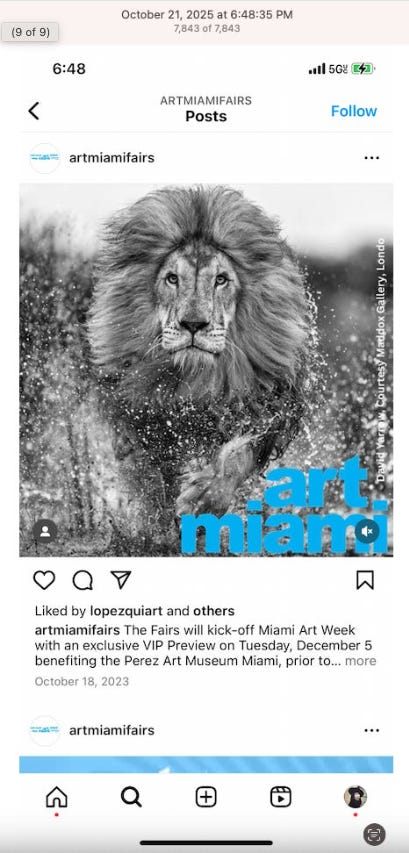Image resolution: width=409 pixels, height=853 pixels.
Task: Tap the back arrow icon
Action: click(x=34, y=111)
